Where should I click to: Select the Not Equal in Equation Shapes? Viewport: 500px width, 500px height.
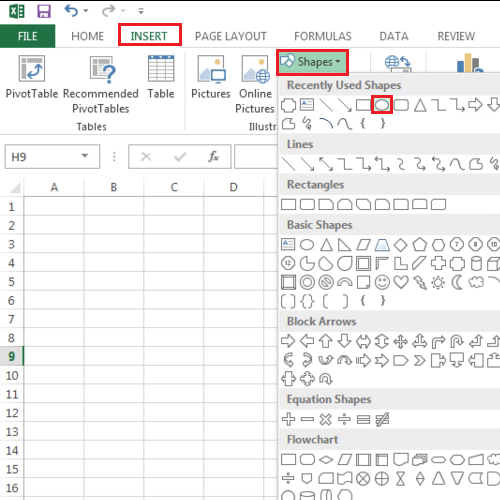382,419
